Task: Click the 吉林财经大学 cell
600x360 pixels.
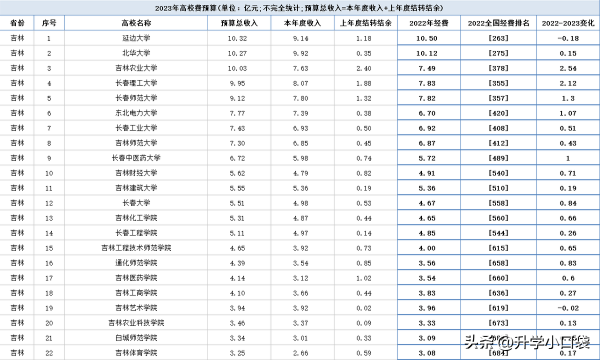Action: 136,173
